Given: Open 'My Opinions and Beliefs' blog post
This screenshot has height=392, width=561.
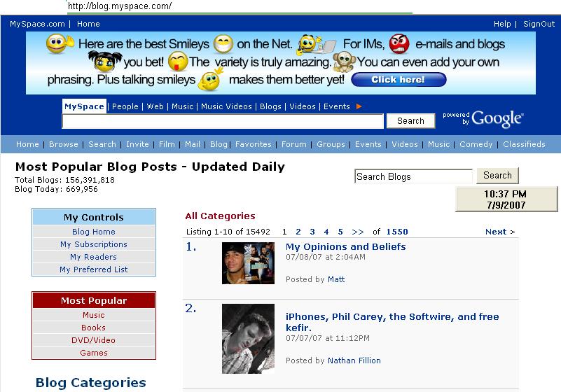Looking at the screenshot, I should 345,246.
